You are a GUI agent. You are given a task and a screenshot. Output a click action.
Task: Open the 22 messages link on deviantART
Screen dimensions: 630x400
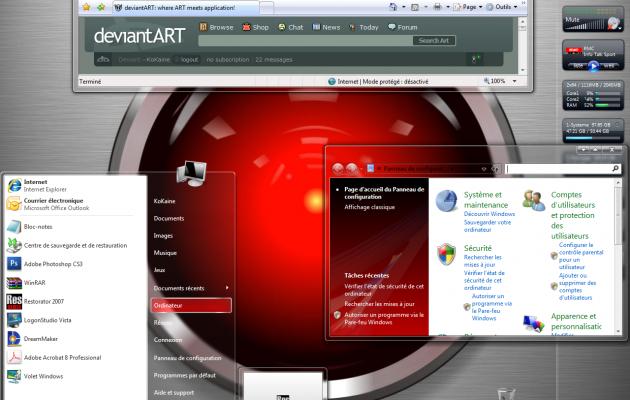(274, 59)
